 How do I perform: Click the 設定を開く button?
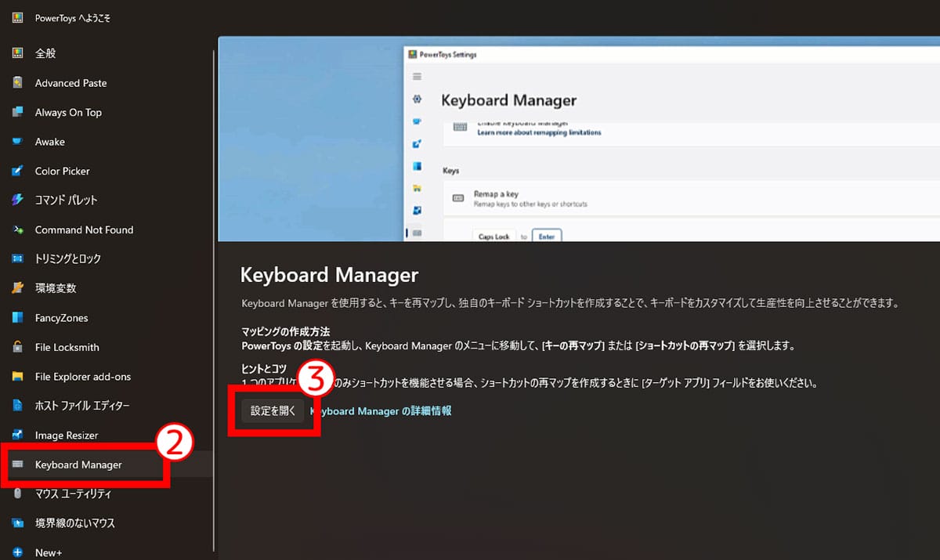[x=273, y=410]
